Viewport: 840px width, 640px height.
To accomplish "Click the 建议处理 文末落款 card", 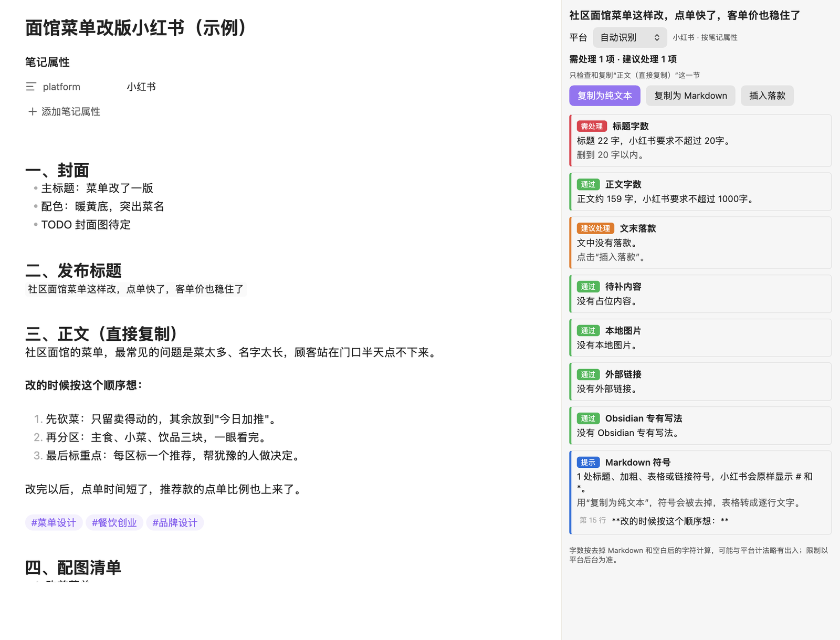I will click(x=700, y=243).
